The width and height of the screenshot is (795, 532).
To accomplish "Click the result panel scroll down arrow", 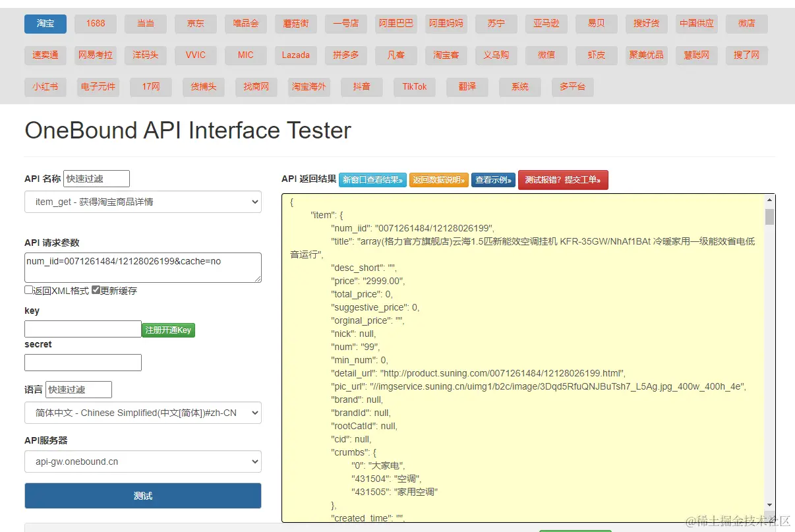I will [769, 504].
